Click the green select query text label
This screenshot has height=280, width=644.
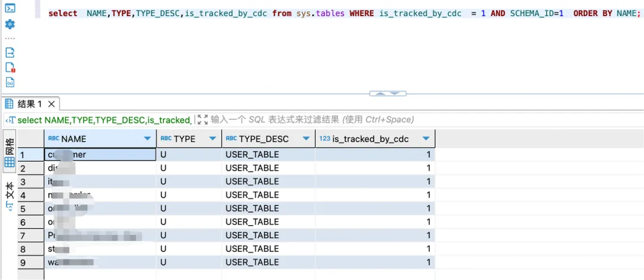(103, 120)
